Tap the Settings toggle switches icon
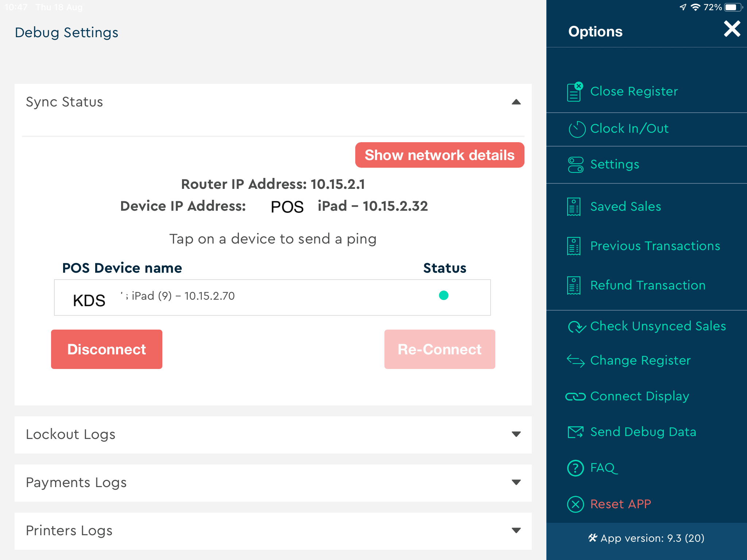 click(x=576, y=165)
